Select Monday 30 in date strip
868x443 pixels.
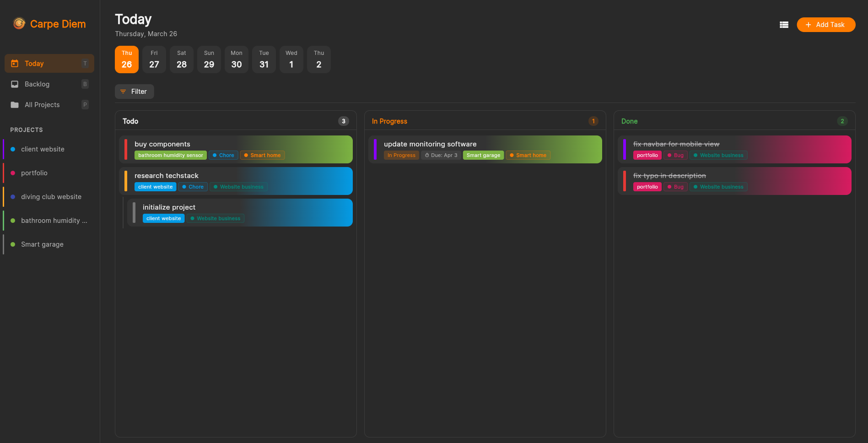(237, 59)
